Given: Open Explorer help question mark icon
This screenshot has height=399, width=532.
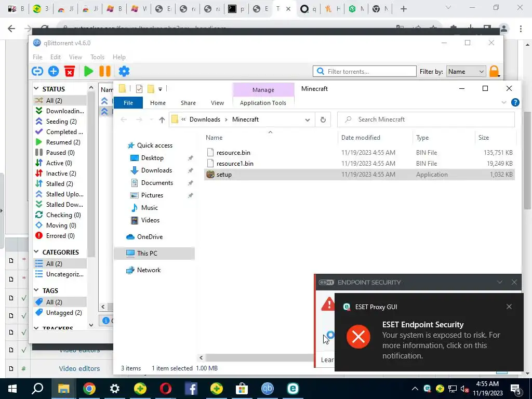Looking at the screenshot, I should (x=515, y=102).
